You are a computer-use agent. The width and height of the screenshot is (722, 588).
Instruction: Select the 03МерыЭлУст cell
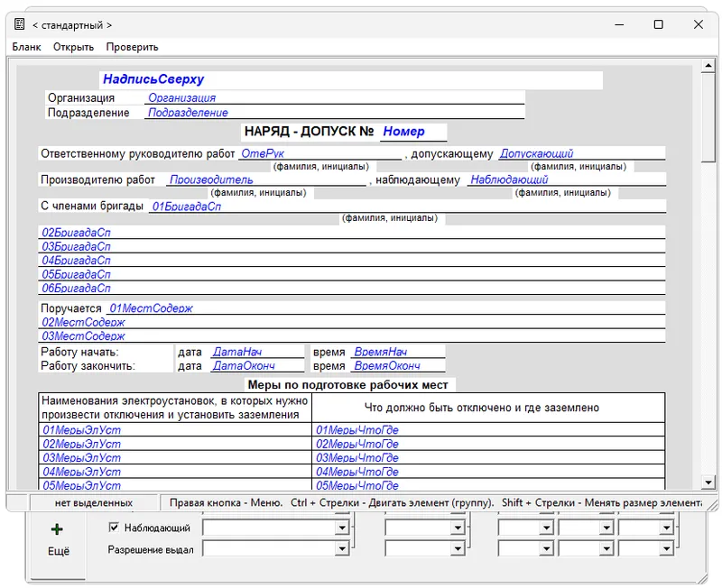click(175, 458)
